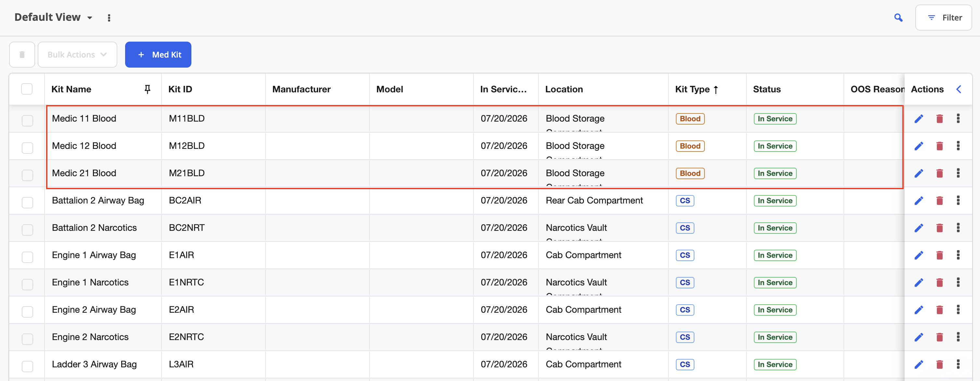
Task: Edit the Ladder 3 Airway Bag kit
Action: 919,365
